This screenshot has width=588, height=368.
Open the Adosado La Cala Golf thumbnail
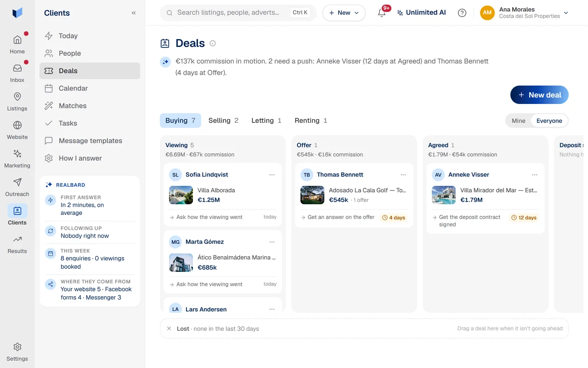(312, 195)
